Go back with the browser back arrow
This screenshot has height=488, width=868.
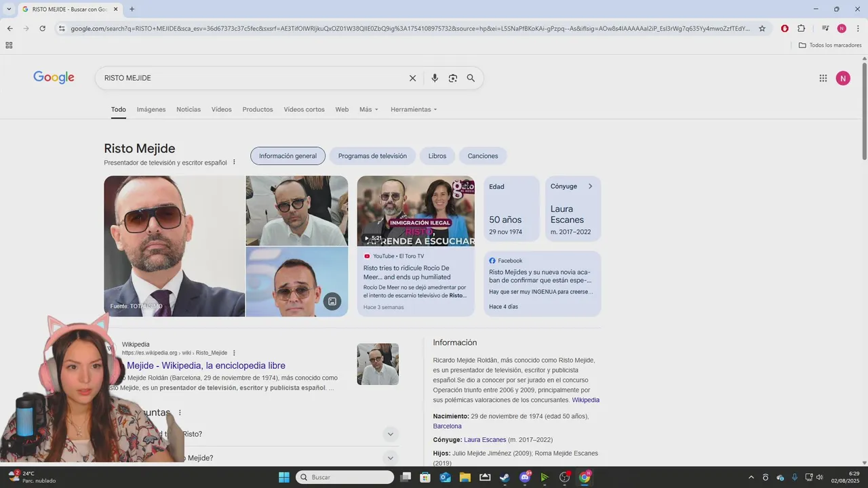9,28
